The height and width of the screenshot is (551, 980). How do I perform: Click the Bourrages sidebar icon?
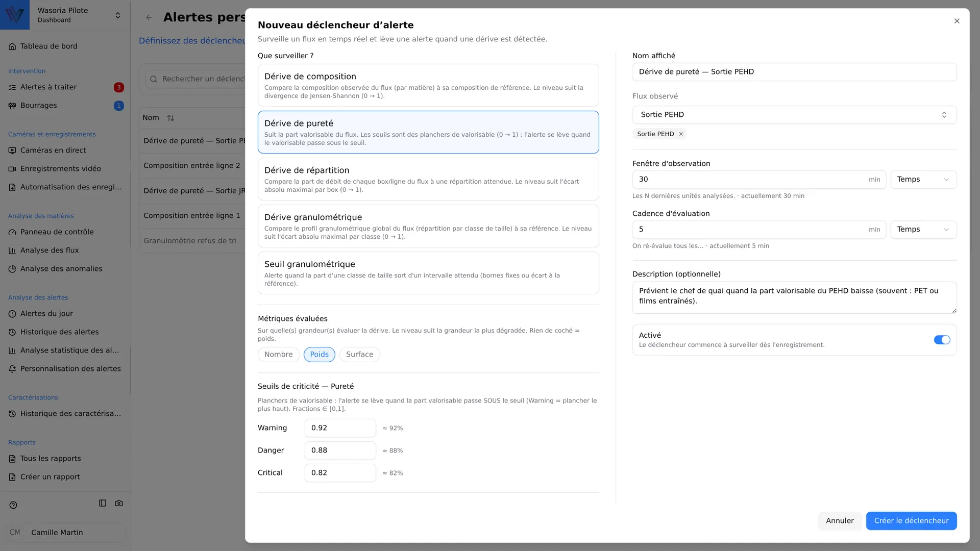coord(12,106)
